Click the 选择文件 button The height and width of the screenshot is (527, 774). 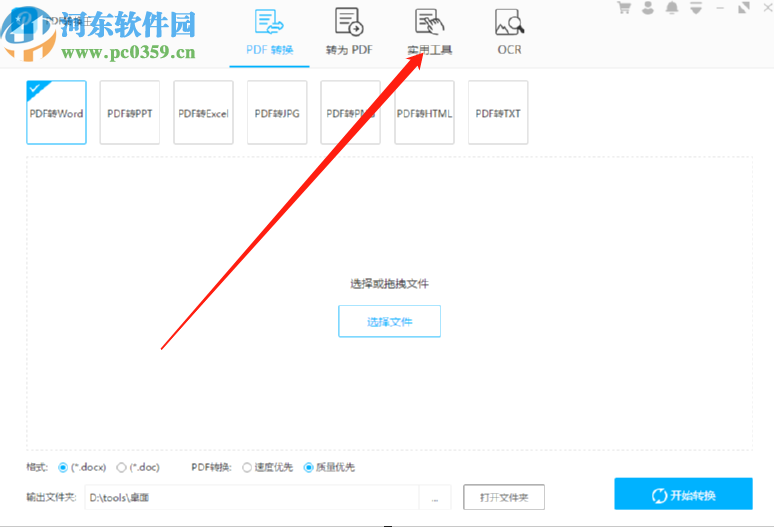tap(389, 321)
